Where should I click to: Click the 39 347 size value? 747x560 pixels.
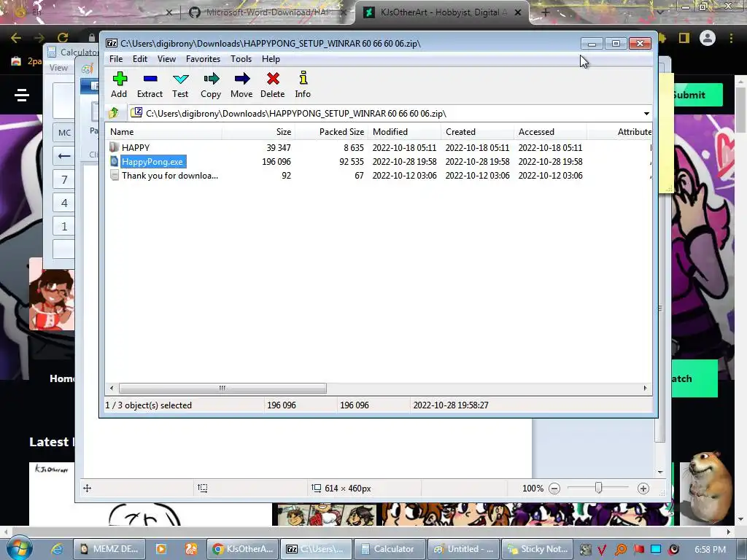278,147
